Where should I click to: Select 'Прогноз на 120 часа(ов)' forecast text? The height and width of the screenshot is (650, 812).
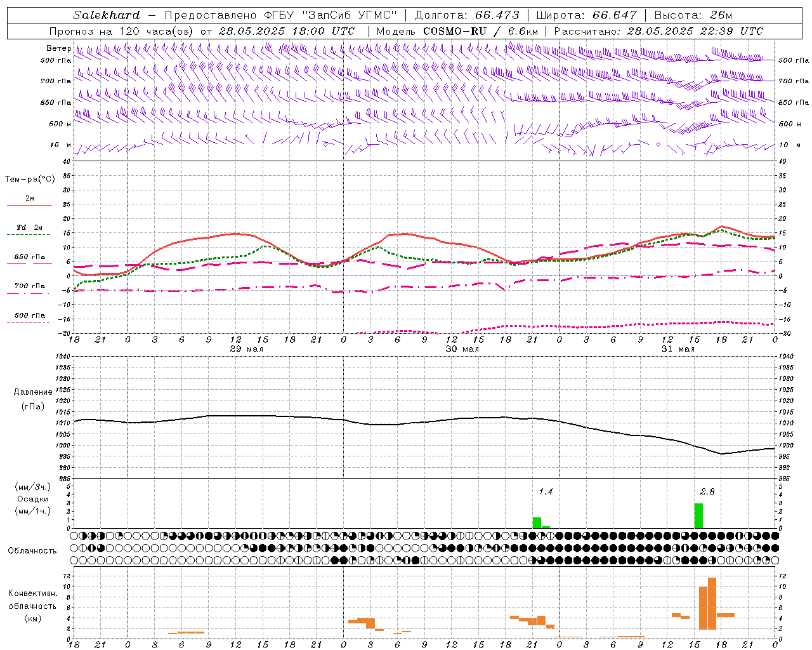122,31
